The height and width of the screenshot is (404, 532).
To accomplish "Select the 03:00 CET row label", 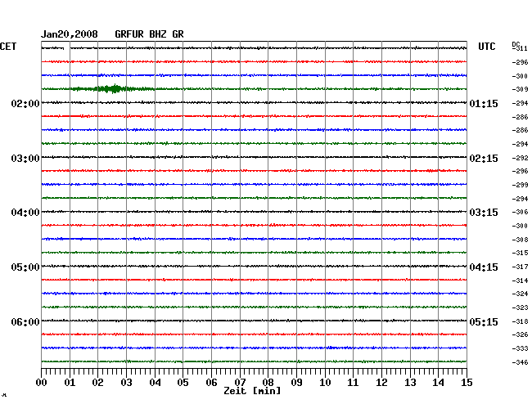I will click(25, 159).
